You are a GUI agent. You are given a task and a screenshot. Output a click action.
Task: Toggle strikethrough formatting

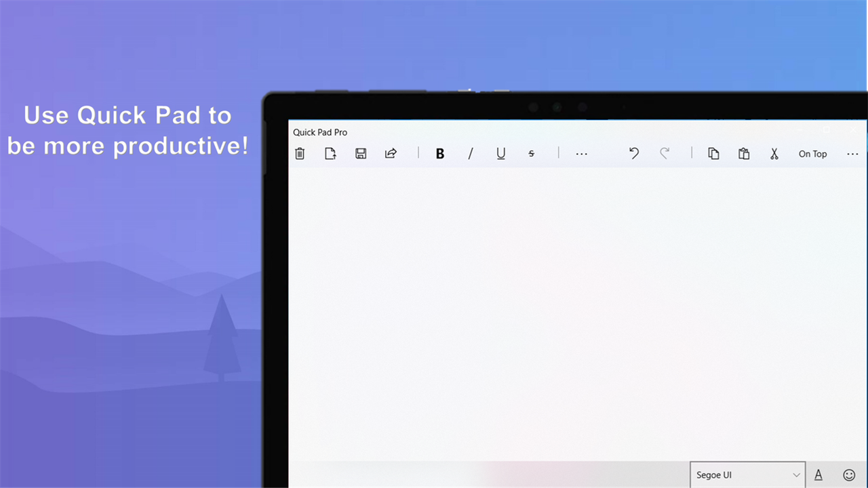pyautogui.click(x=531, y=154)
